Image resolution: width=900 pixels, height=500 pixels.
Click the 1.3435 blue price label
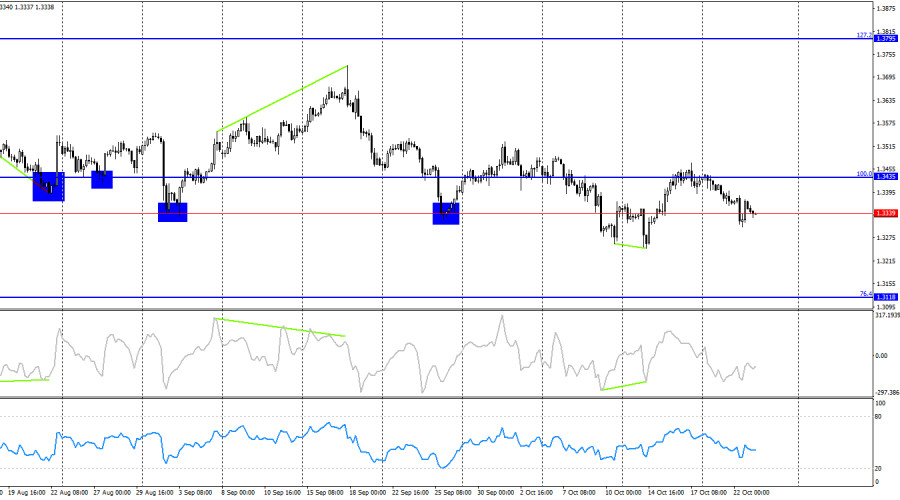point(886,177)
